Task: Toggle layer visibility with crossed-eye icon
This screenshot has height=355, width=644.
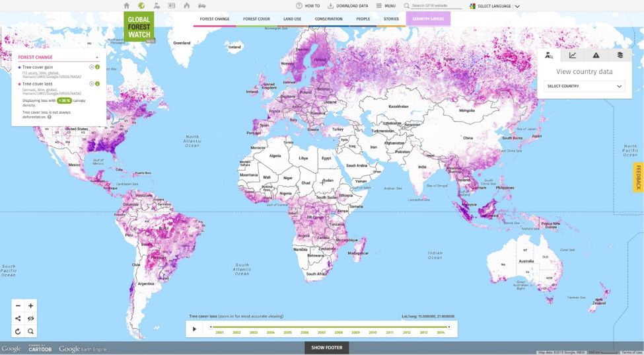Action: pyautogui.click(x=30, y=319)
